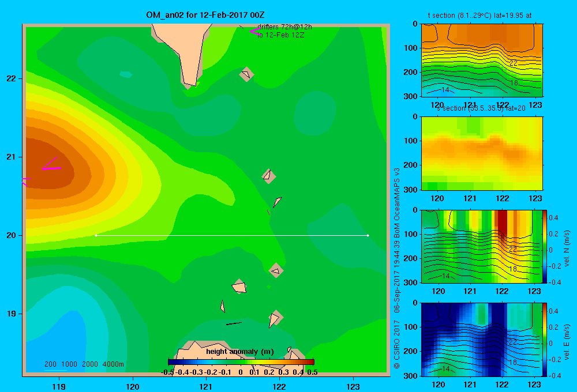Image resolution: width=577 pixels, height=392 pixels.
Task: Click latitude tick label '20' on main map
Action: (12, 235)
